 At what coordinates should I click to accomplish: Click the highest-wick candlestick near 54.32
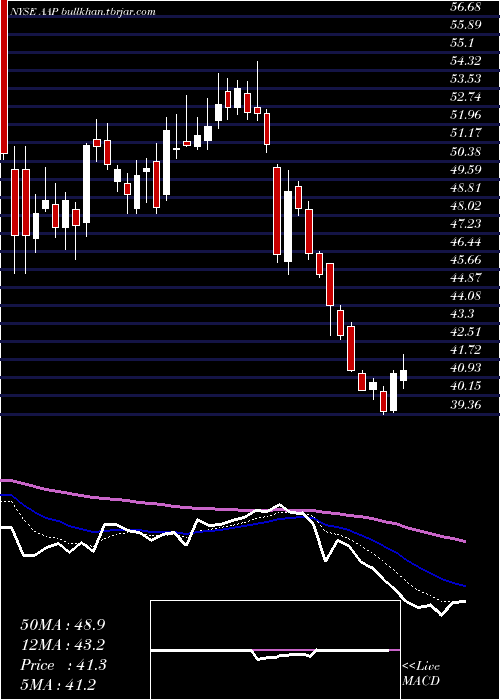pyautogui.click(x=258, y=92)
